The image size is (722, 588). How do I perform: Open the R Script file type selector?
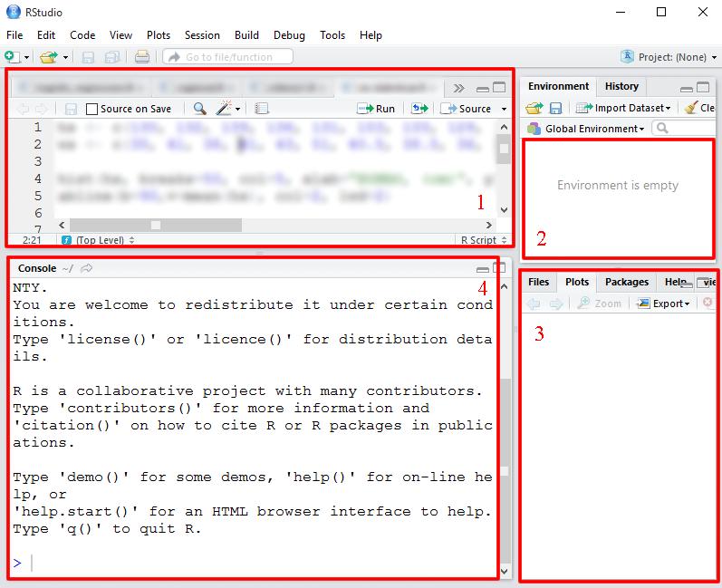pos(484,240)
